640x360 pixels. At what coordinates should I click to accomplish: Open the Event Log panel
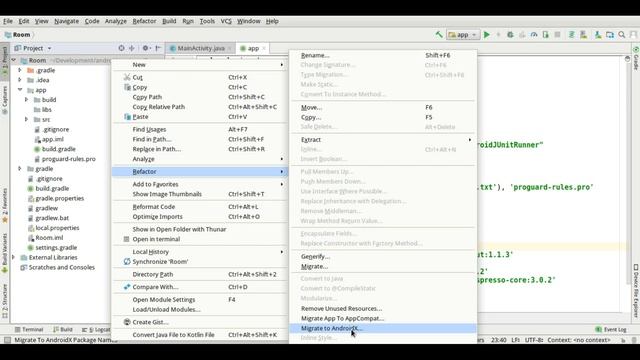(x=611, y=329)
